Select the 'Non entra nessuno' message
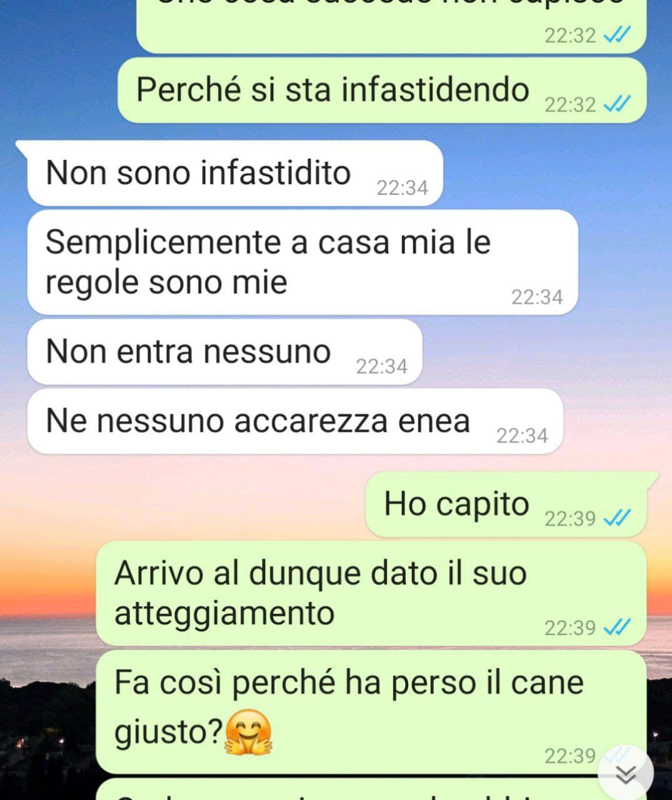 [x=225, y=352]
